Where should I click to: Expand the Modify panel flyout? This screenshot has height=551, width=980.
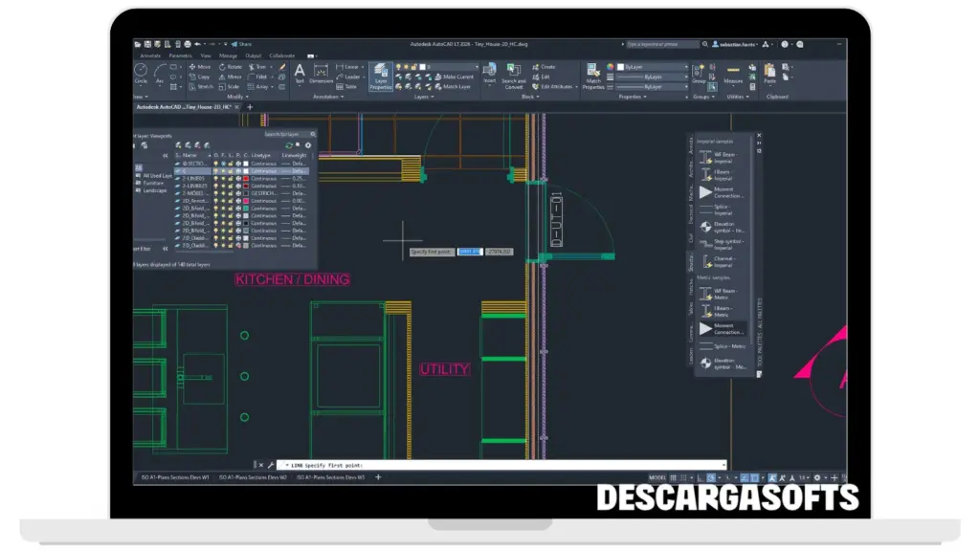237,97
